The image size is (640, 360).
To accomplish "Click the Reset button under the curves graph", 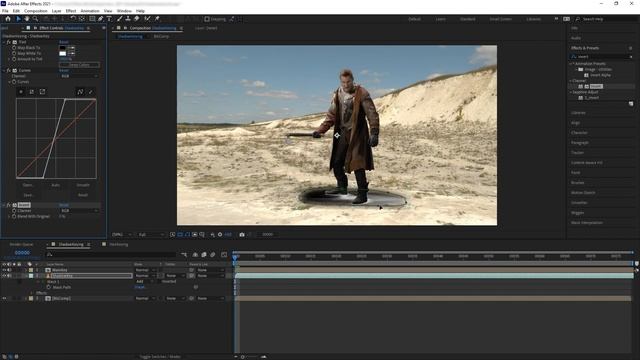I will 83,195.
